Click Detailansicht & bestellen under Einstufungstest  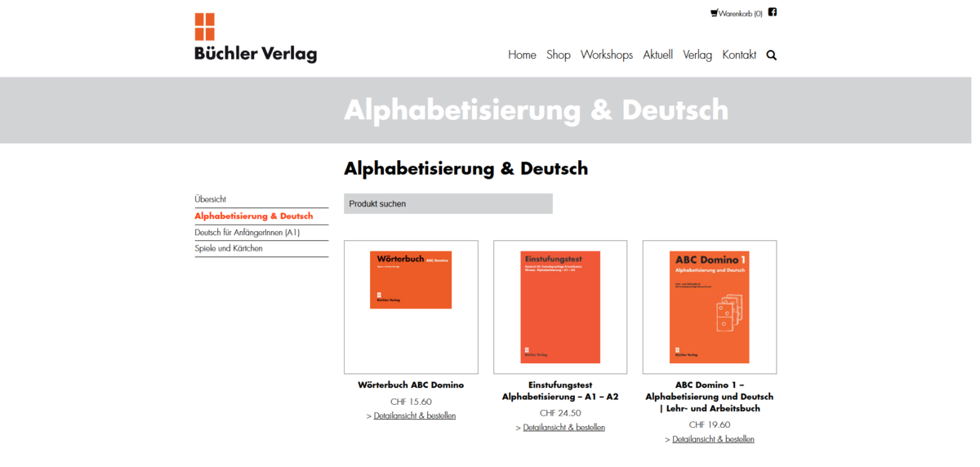click(563, 427)
